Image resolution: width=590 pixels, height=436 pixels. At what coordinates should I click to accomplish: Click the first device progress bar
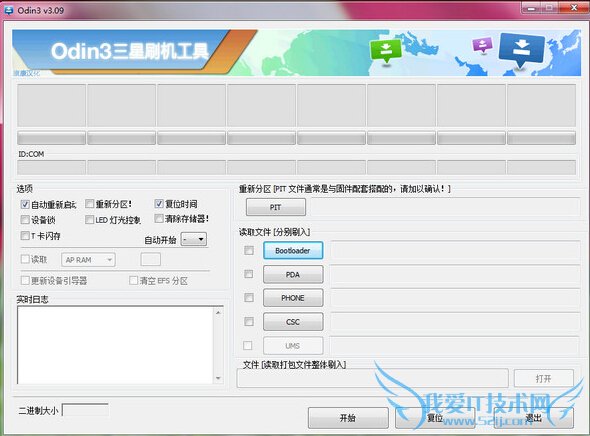click(52, 138)
